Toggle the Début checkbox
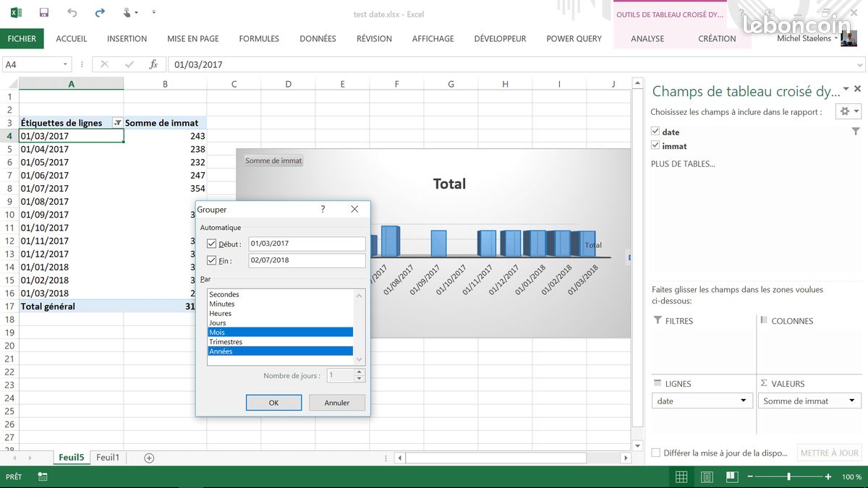868x488 pixels. (x=212, y=244)
